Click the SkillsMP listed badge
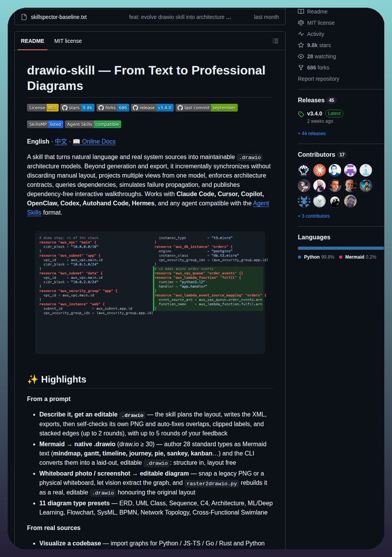This screenshot has width=392, height=557. click(x=45, y=124)
